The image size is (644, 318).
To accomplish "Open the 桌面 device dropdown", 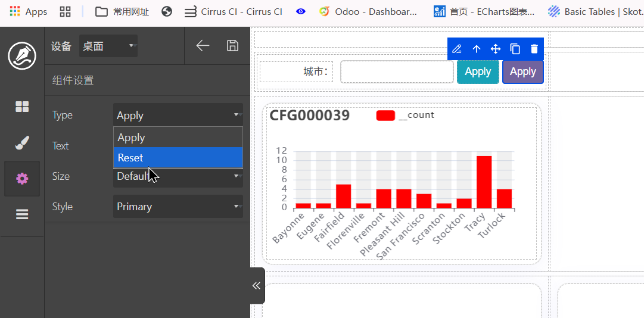I will [x=108, y=46].
